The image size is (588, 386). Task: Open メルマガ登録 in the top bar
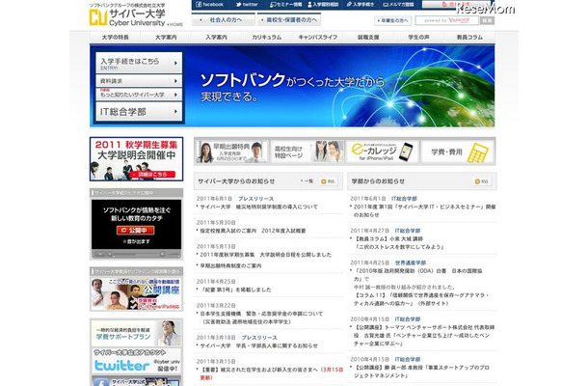click(x=398, y=5)
